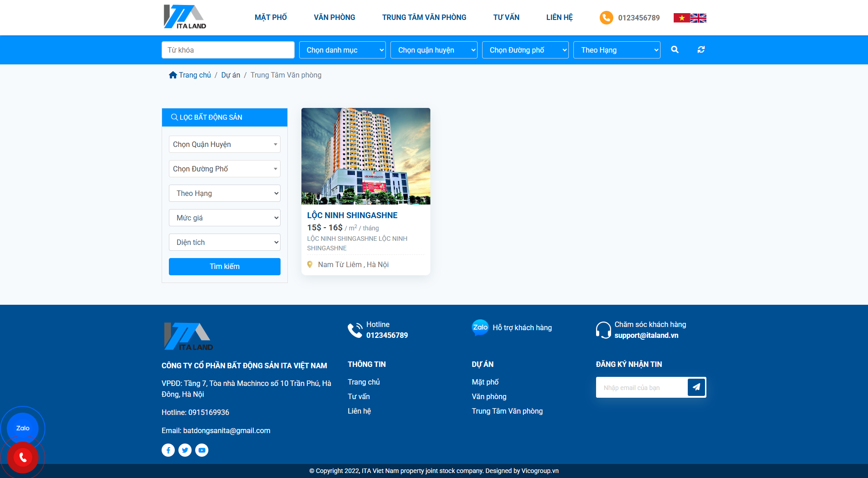Image resolution: width=868 pixels, height=478 pixels.
Task: Go to 'Trung Tâm Văn Phòng' menu
Action: (424, 17)
